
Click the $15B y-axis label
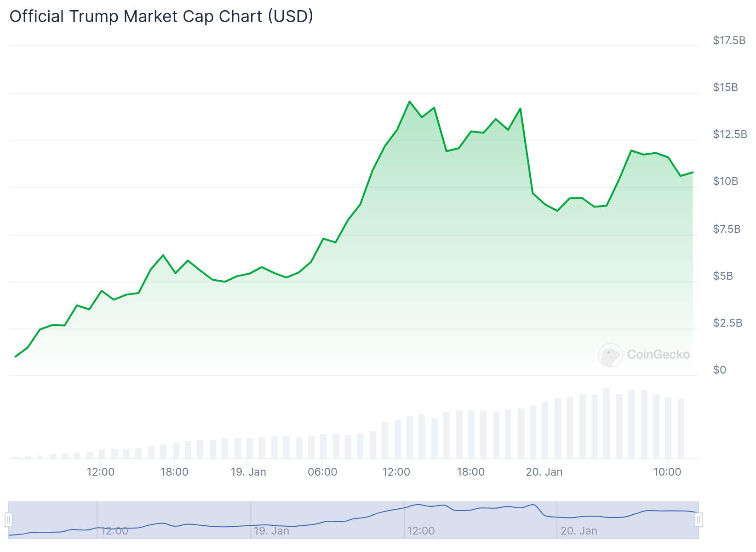coord(725,87)
